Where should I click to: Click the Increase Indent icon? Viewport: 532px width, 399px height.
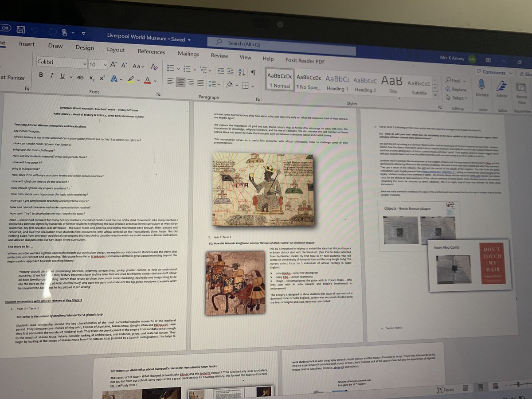click(231, 71)
